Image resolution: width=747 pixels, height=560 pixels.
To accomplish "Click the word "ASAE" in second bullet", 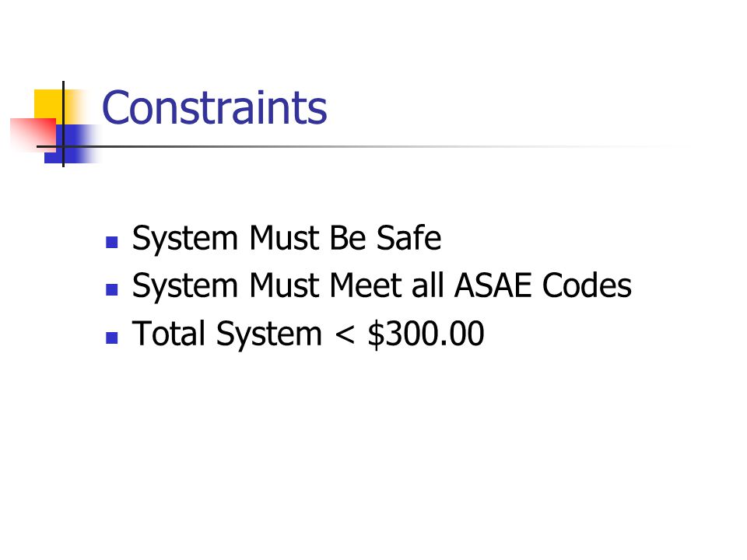I will [493, 285].
